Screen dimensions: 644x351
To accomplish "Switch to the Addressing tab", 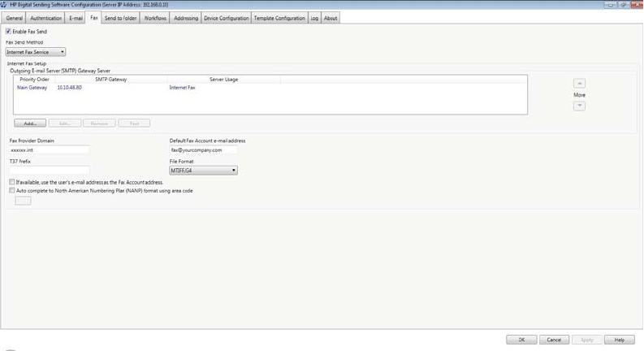I will coord(186,18).
